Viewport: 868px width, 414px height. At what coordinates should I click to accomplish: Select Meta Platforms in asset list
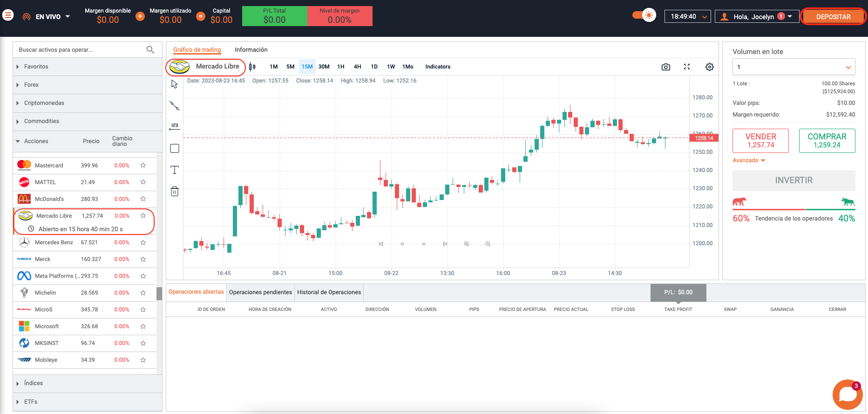click(x=85, y=276)
